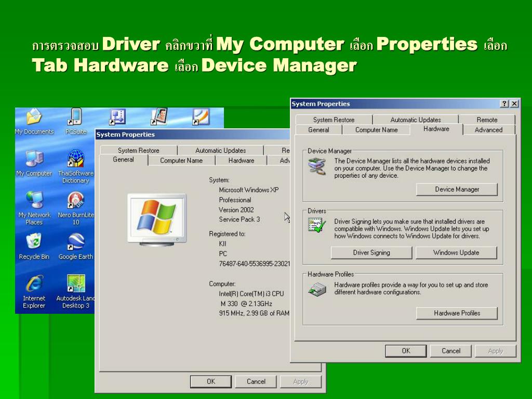
Task: Click the back System Properties title bar
Action: pyautogui.click(x=192, y=135)
